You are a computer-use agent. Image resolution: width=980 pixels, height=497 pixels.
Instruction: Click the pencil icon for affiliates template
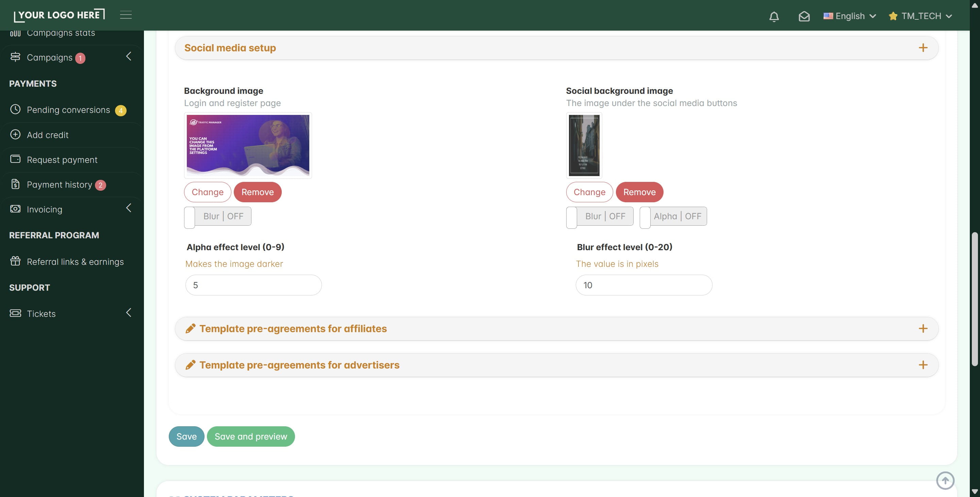(191, 329)
